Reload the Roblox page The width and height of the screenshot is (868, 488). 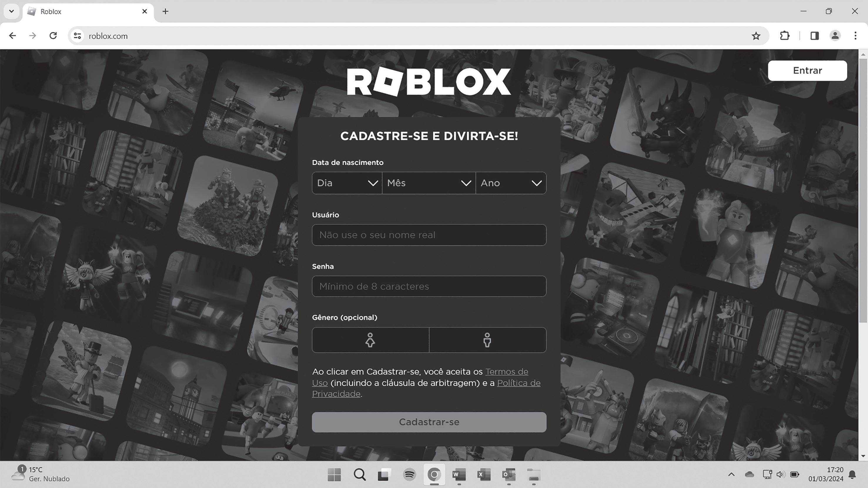pos(53,36)
